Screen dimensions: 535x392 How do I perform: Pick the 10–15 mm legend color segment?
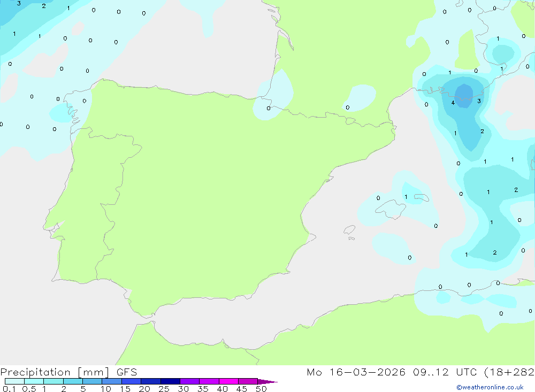coord(112,381)
